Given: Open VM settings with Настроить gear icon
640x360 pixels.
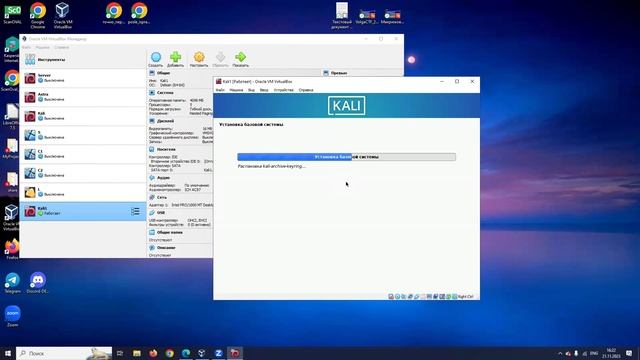Looking at the screenshot, I should (x=199, y=59).
